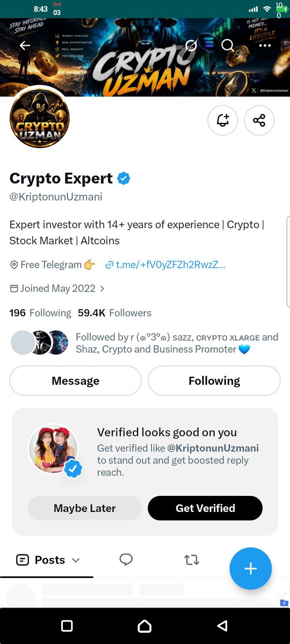
Task: Switch to the replies tab bubble icon
Action: [126, 560]
